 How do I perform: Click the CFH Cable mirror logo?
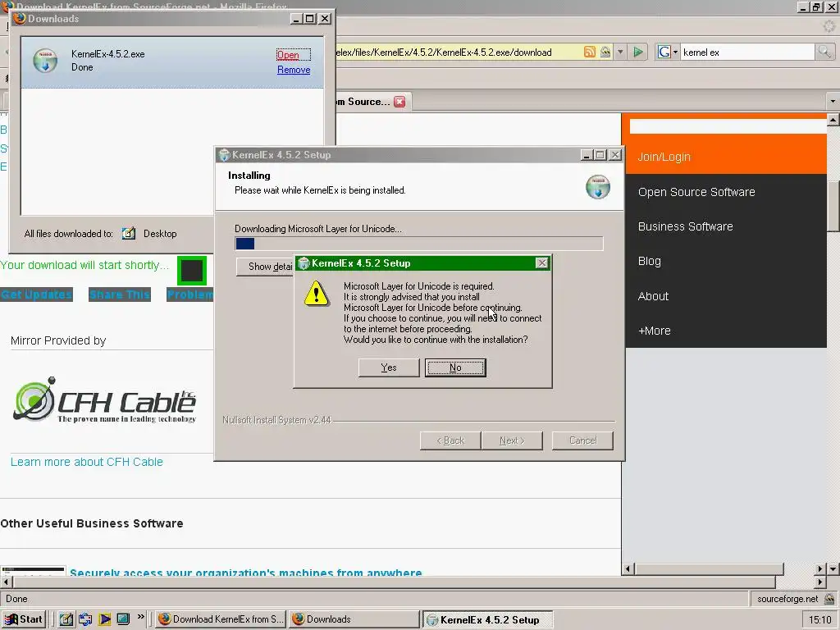coord(105,399)
